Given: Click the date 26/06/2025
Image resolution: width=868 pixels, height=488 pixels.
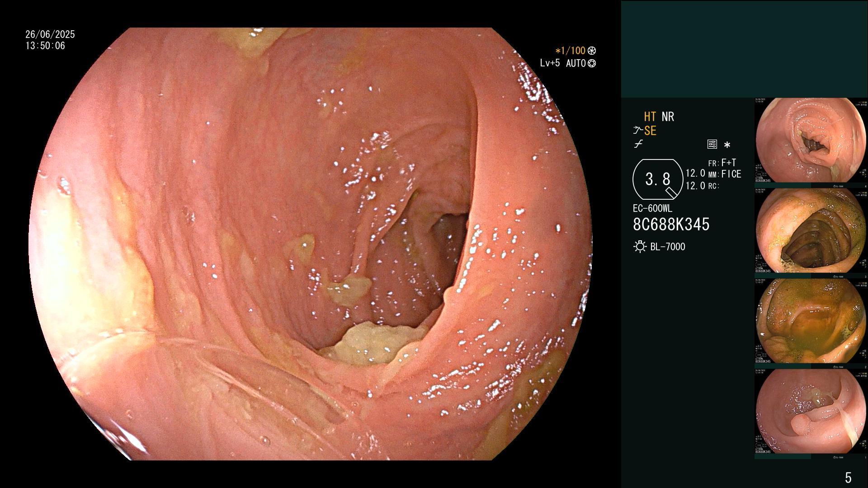Looking at the screenshot, I should 50,34.
